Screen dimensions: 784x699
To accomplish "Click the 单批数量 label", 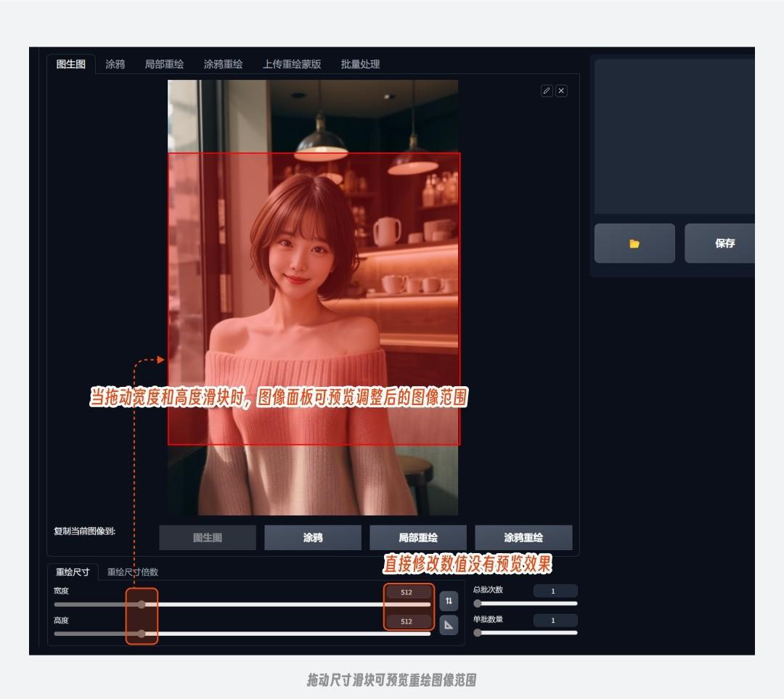I will [x=488, y=619].
